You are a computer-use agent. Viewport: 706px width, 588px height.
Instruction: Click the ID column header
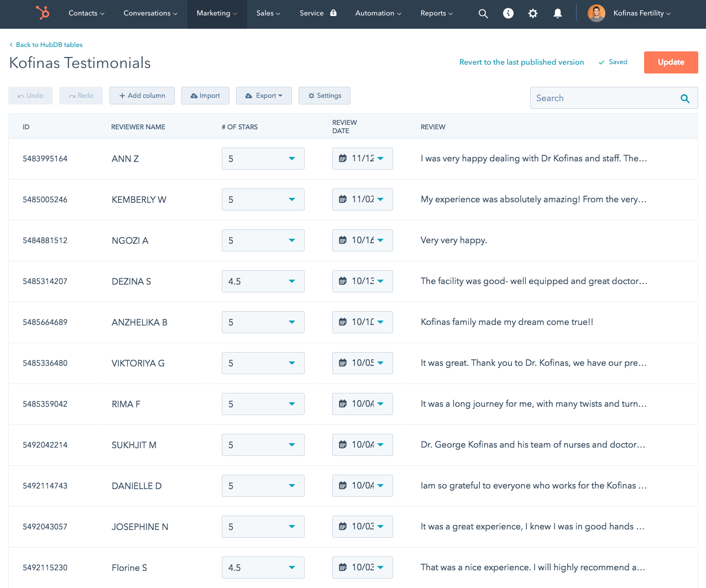click(26, 127)
